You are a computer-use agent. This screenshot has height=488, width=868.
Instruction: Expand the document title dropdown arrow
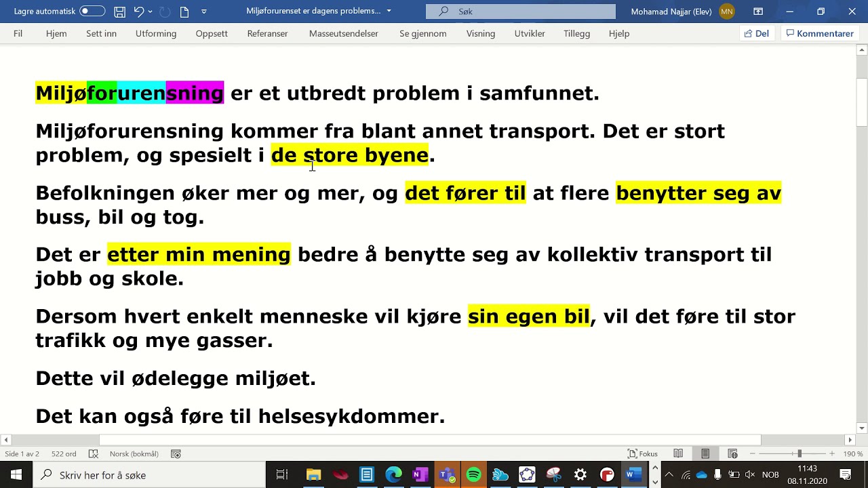coord(389,12)
